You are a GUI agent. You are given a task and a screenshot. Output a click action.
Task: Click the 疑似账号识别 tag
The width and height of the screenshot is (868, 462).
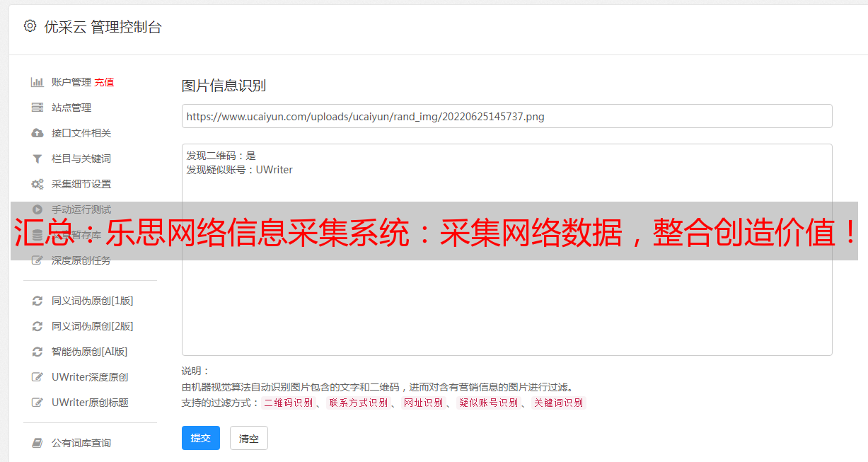point(489,403)
